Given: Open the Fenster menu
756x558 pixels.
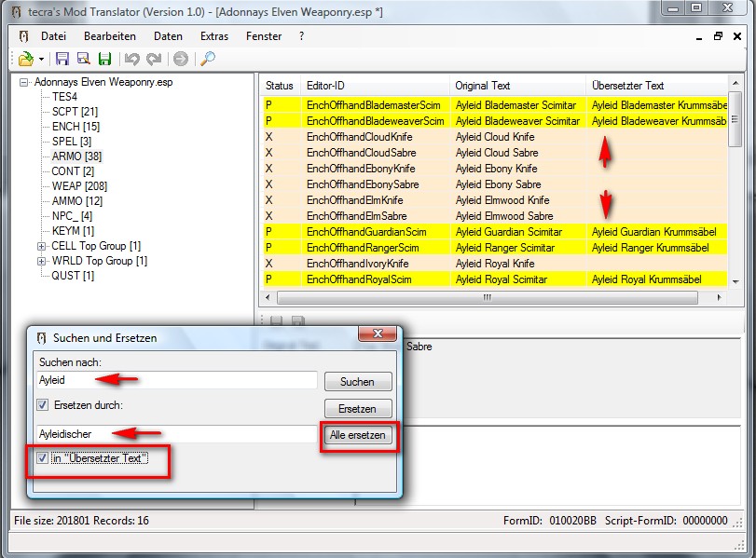Looking at the screenshot, I should (264, 36).
